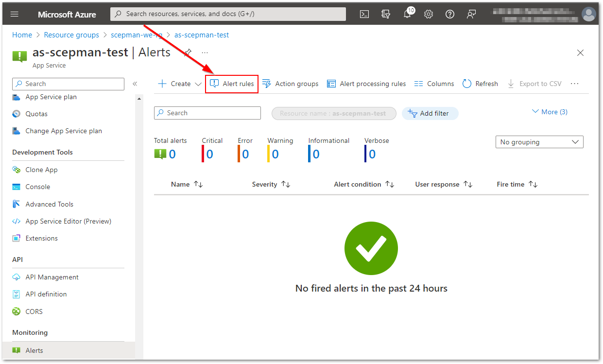Image resolution: width=603 pixels, height=364 pixels.
Task: Open the Help question mark icon
Action: tap(450, 14)
